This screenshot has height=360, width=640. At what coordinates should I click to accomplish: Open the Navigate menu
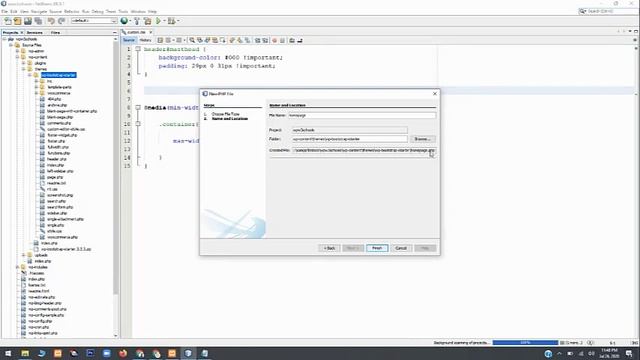pyautogui.click(x=39, y=11)
